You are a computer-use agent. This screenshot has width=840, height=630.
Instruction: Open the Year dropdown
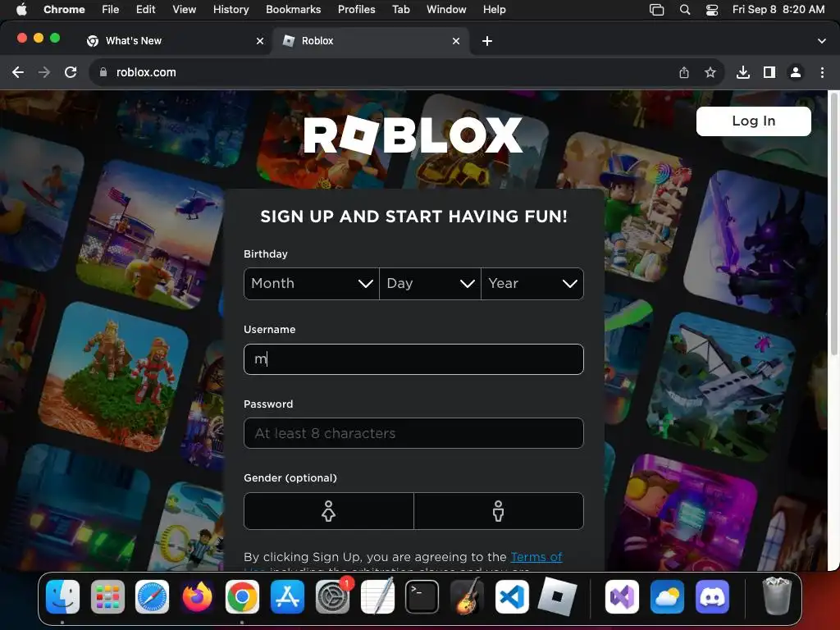point(532,283)
